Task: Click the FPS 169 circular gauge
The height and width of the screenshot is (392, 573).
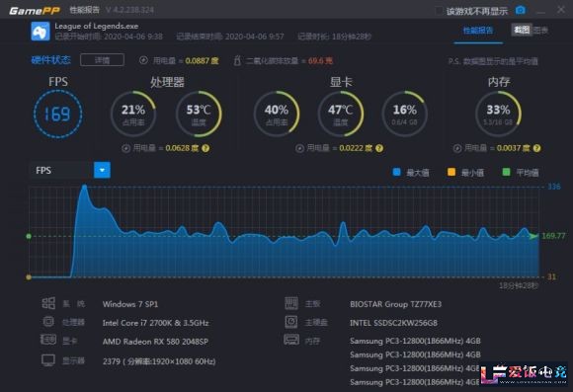Action: [57, 114]
